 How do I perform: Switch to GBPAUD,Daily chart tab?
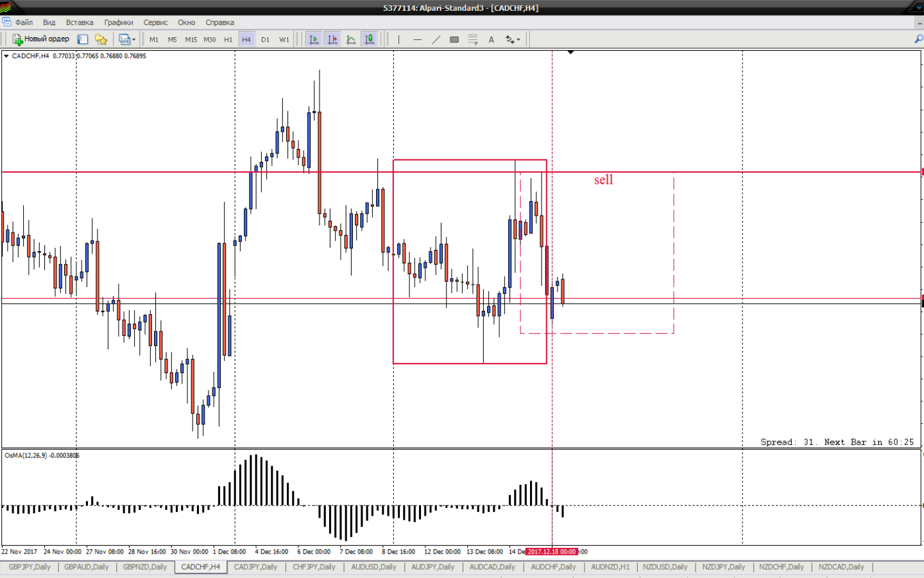coord(87,567)
